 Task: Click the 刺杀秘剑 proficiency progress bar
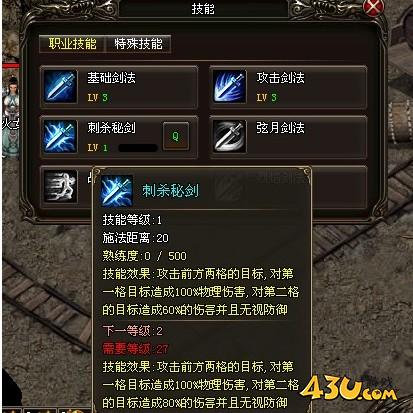pyautogui.click(x=138, y=148)
